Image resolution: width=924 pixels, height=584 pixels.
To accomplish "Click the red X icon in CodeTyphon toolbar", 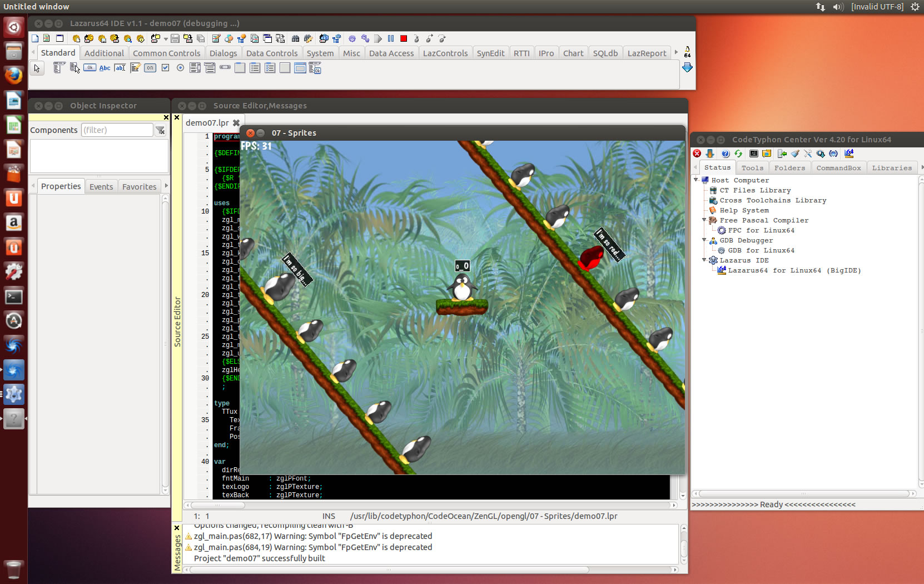I will (x=697, y=154).
